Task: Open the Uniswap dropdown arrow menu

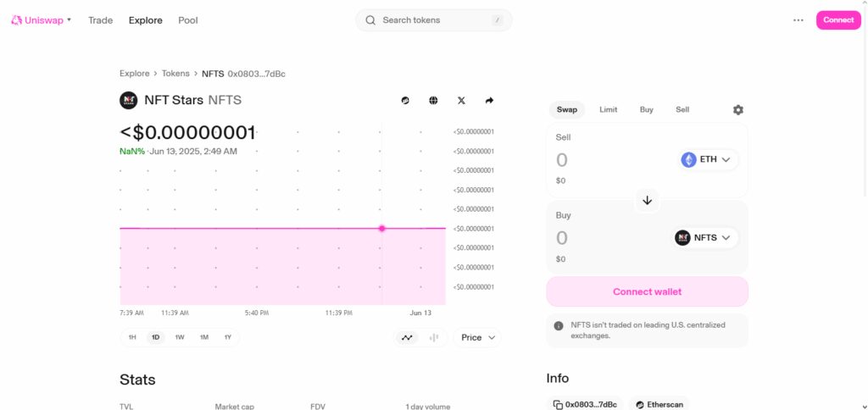Action: tap(69, 20)
